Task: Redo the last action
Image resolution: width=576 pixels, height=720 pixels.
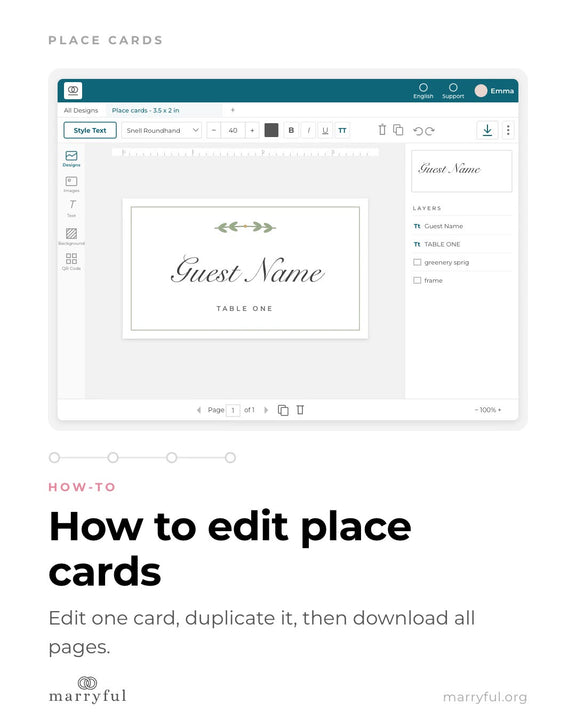Action: [x=430, y=131]
